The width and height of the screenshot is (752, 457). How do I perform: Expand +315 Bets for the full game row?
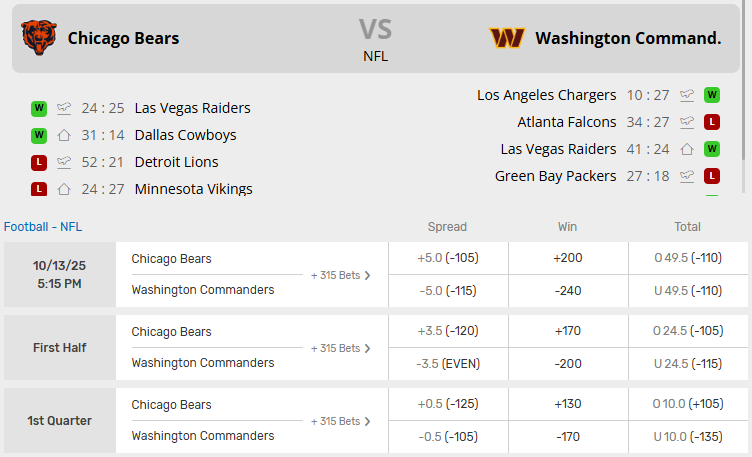341,275
